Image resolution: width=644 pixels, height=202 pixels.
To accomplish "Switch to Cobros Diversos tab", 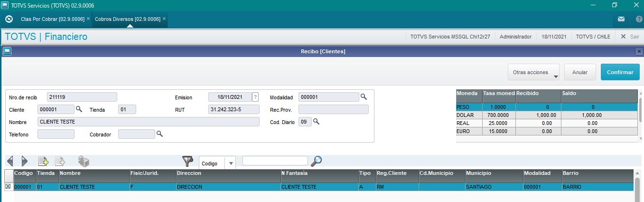I will point(128,19).
